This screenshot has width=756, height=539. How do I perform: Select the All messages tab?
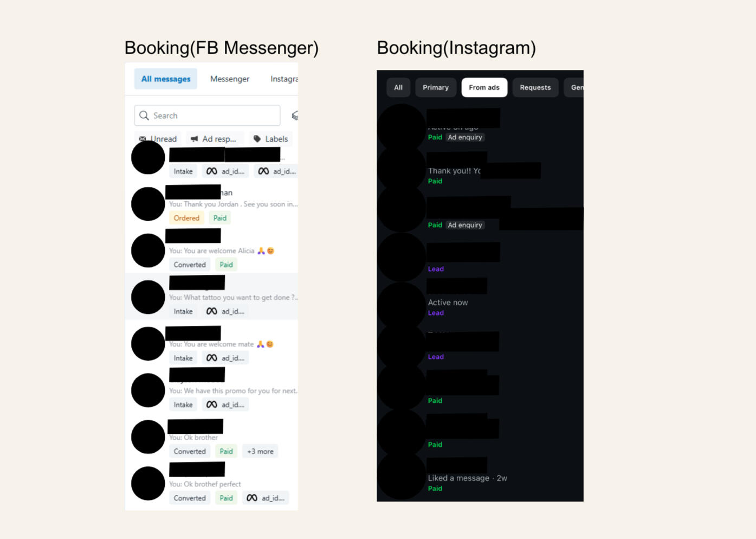tap(165, 79)
